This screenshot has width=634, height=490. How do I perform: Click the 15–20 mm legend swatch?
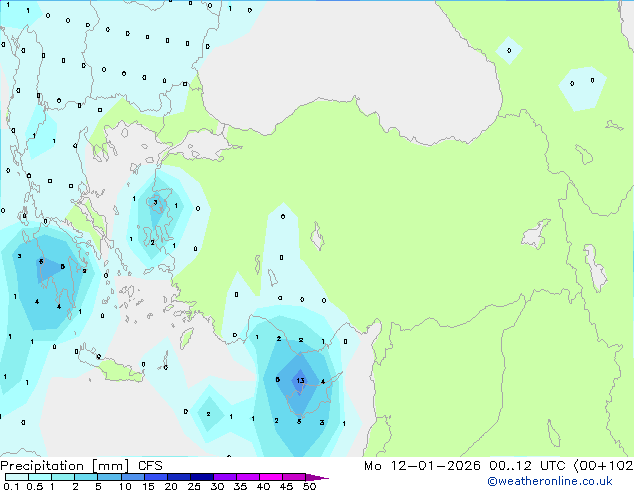click(156, 477)
